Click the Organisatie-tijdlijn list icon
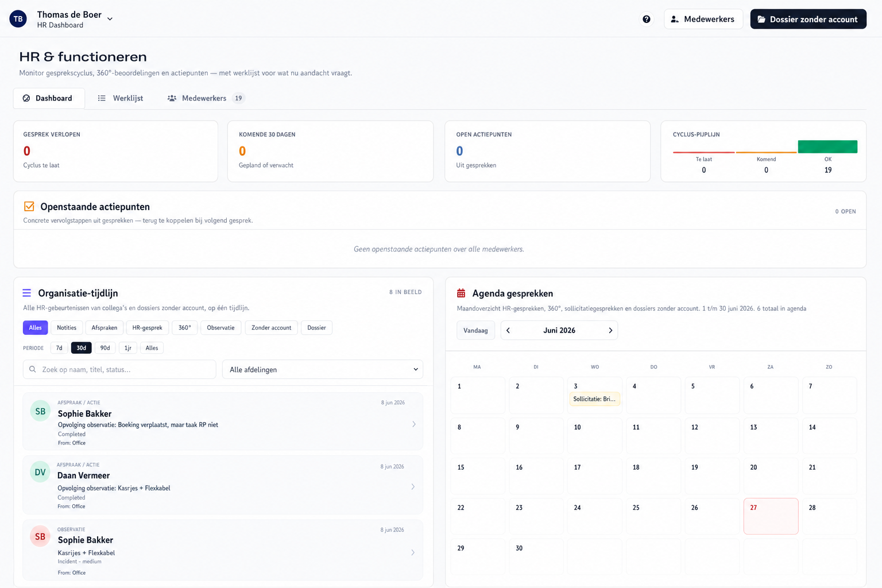This screenshot has width=882, height=588. coord(26,293)
